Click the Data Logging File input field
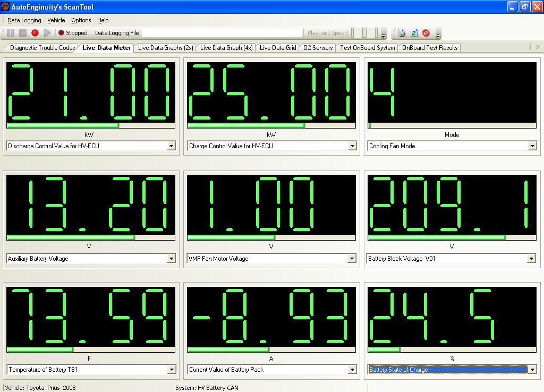Image resolution: width=544 pixels, height=392 pixels. (x=222, y=33)
